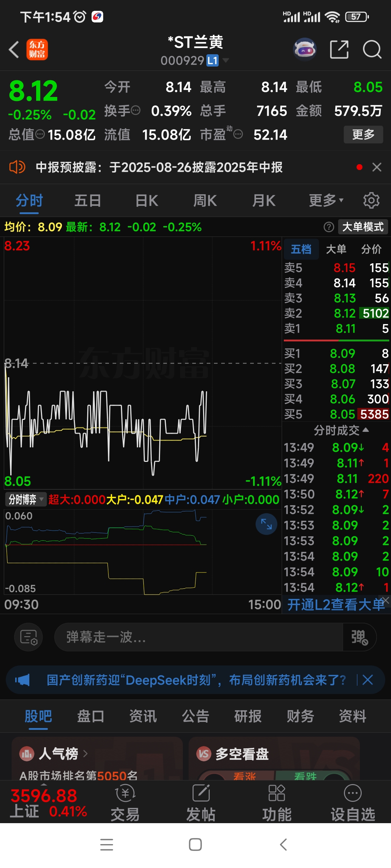Tap the 弹幕走一波 input field
391x868 pixels.
[x=198, y=637]
